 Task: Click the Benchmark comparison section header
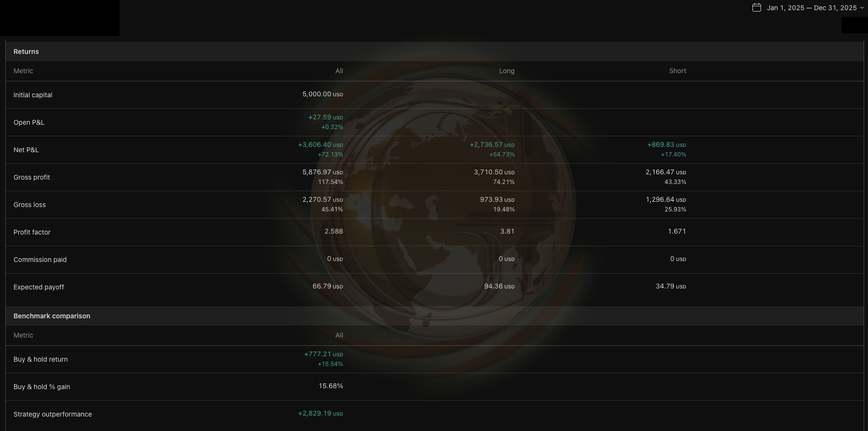52,316
